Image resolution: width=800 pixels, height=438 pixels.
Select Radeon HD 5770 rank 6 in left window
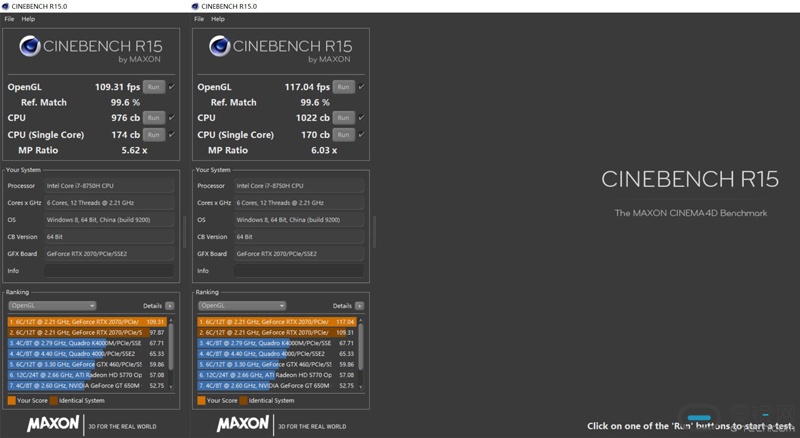coord(87,375)
